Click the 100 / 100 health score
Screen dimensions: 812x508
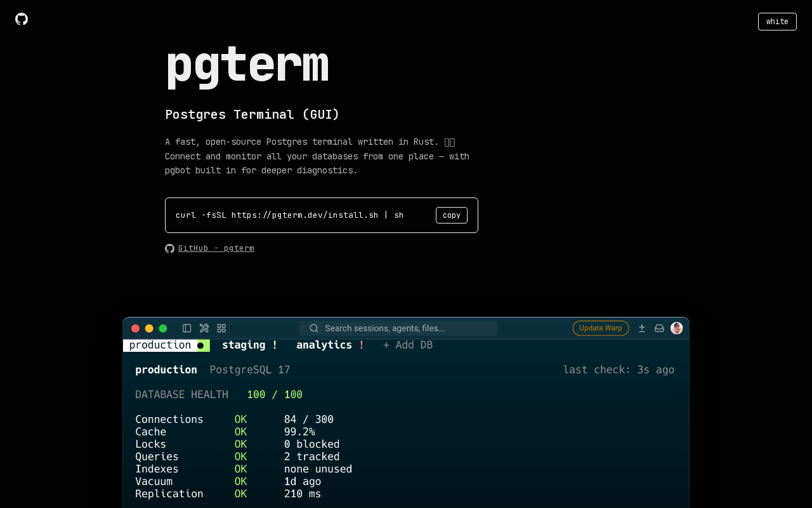(x=275, y=395)
